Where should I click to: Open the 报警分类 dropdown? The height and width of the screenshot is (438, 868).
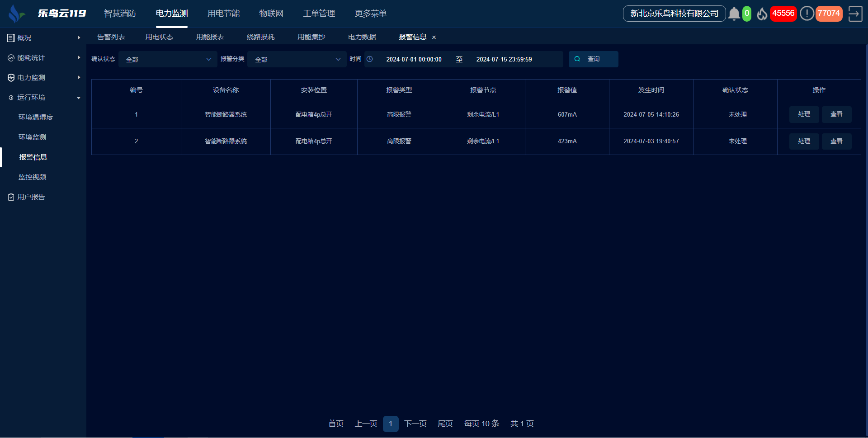pyautogui.click(x=297, y=59)
